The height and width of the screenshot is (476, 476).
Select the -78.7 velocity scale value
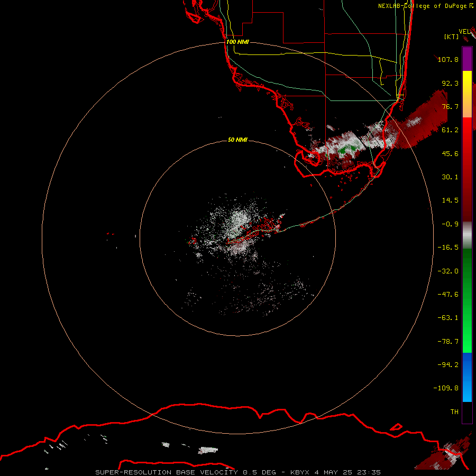pyautogui.click(x=448, y=342)
